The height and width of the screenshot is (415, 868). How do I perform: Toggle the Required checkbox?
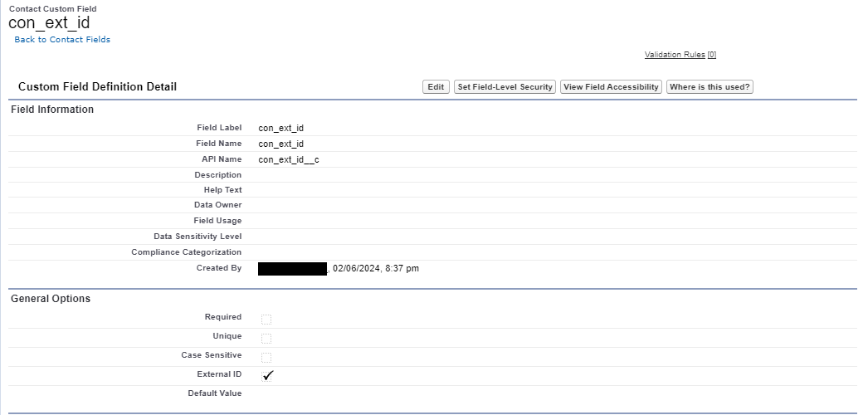[266, 320]
